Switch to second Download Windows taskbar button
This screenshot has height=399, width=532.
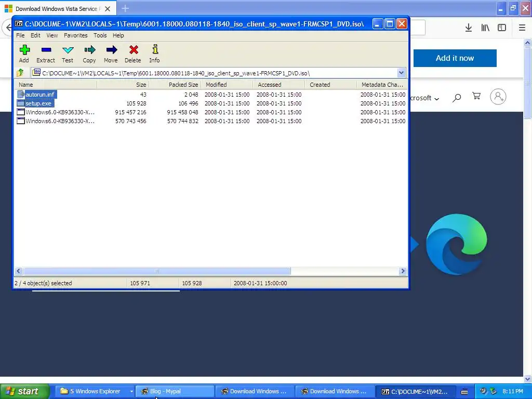coord(335,391)
